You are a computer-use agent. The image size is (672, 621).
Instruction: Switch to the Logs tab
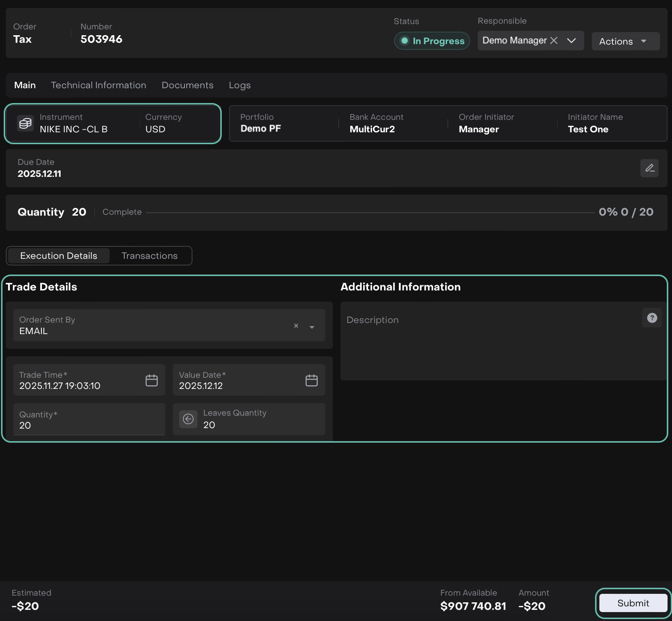click(x=240, y=85)
